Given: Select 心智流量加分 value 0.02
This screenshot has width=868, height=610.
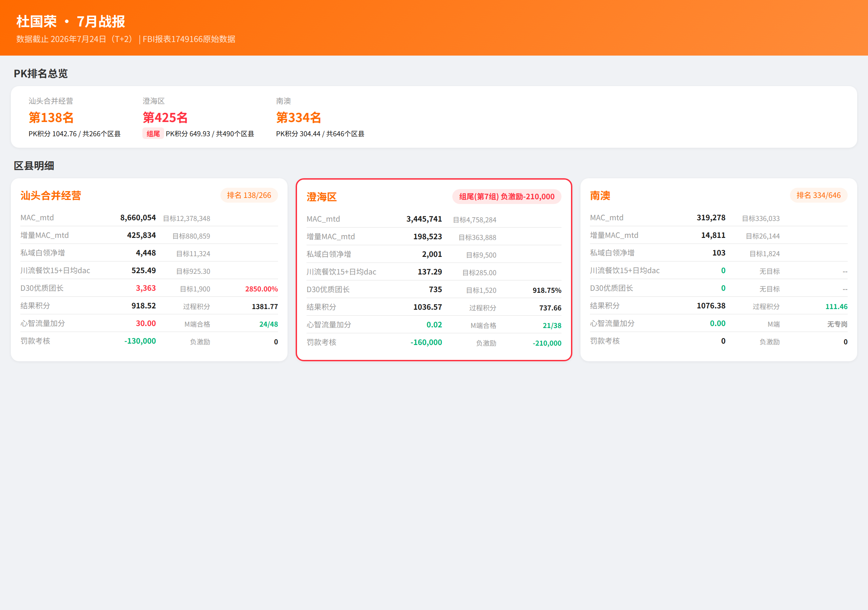Looking at the screenshot, I should click(434, 325).
